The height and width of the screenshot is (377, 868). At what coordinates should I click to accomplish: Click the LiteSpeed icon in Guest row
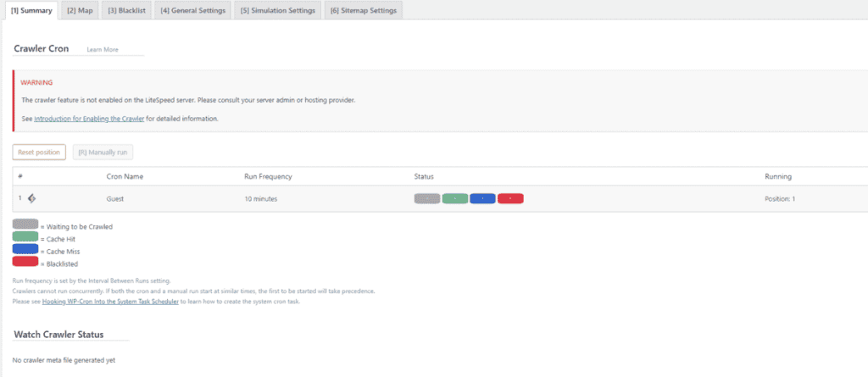coord(31,199)
